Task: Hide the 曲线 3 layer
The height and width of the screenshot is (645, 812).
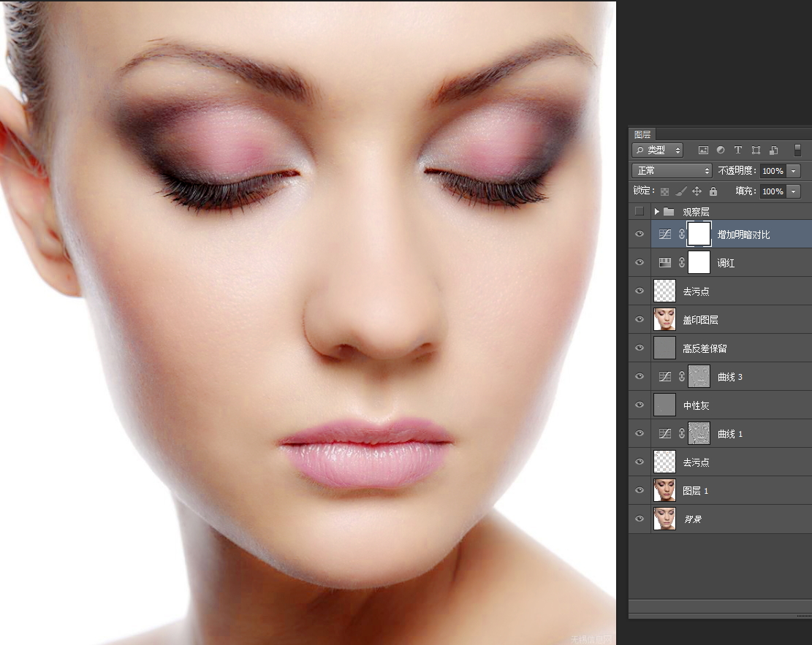Action: 640,376
